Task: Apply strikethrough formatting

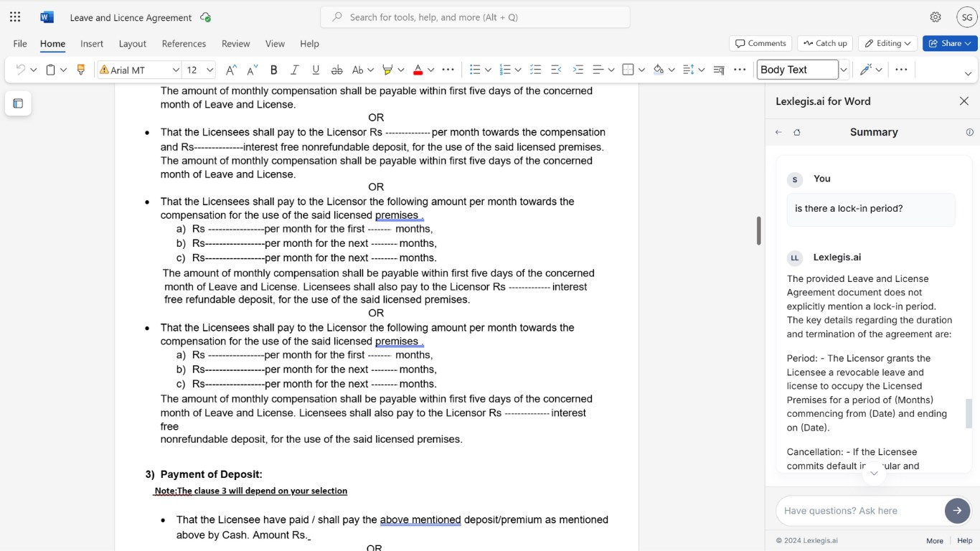Action: (336, 70)
